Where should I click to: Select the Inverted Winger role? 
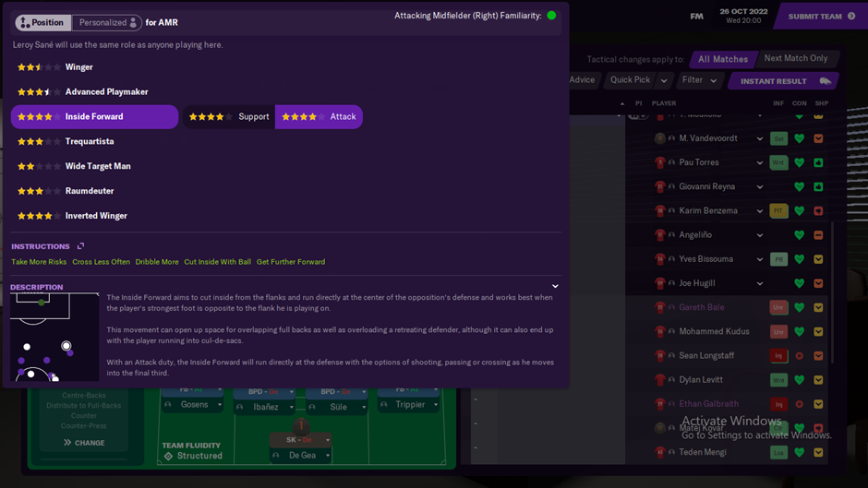(x=94, y=216)
